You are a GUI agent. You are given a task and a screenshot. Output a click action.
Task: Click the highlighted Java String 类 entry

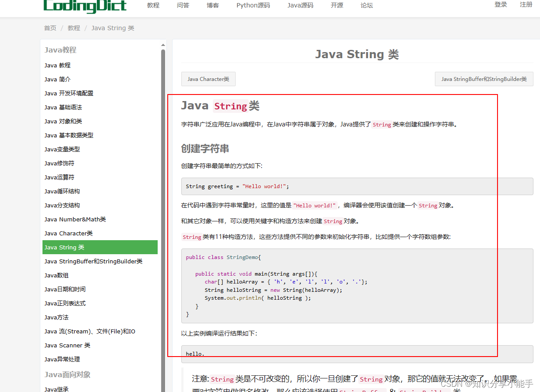(64, 247)
